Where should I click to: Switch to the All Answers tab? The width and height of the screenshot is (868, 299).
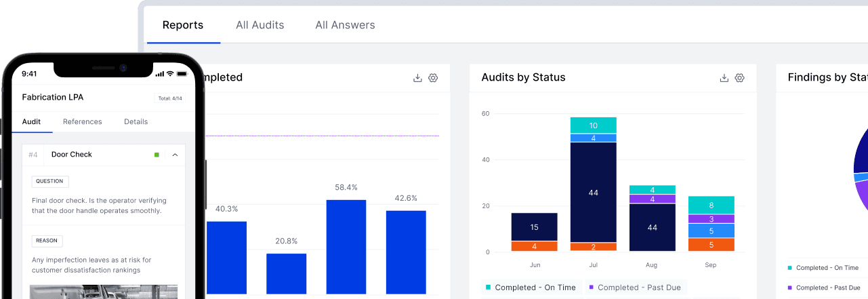pos(345,25)
